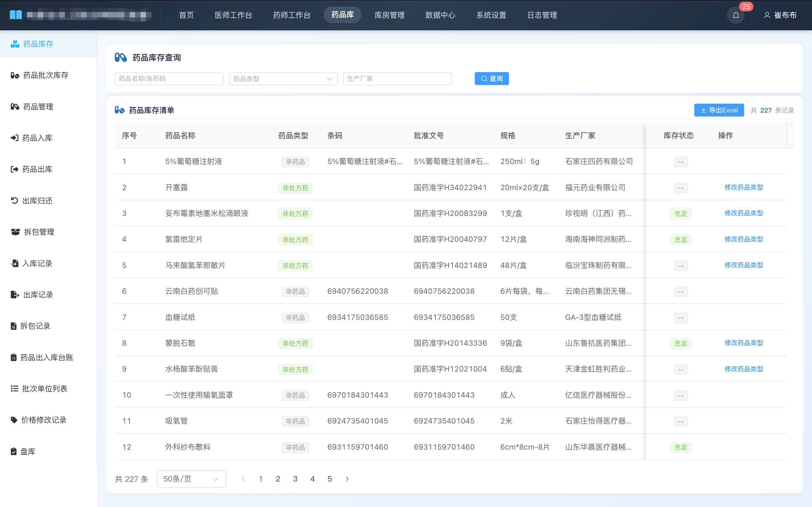Switch to 首页 in top navigation
Screen dimensions: 812x507
(186, 15)
